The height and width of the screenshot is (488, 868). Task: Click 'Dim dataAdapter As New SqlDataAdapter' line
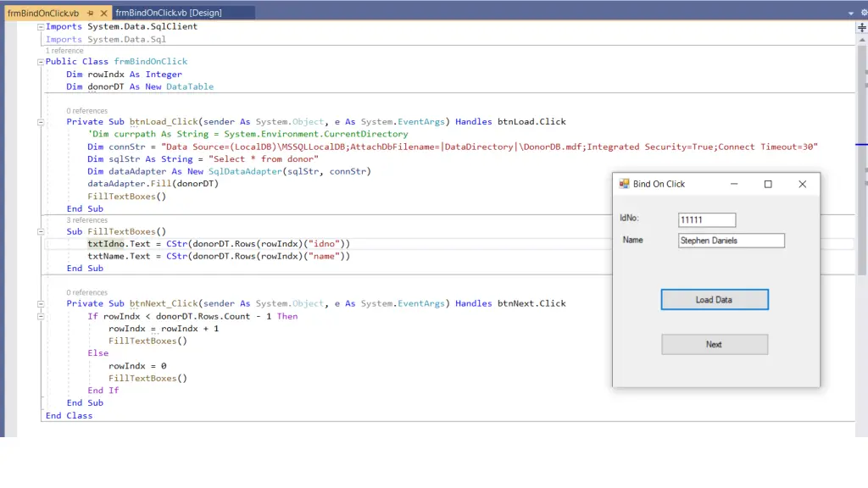tap(229, 171)
